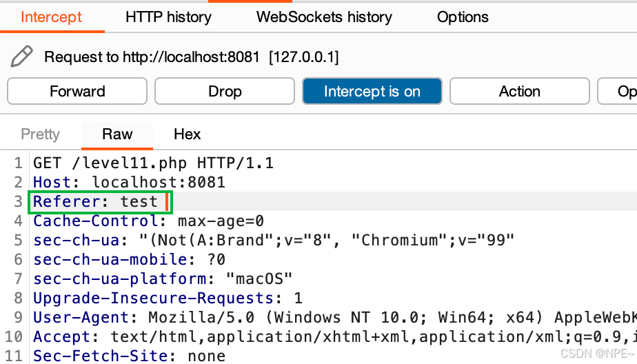Screen dimensions: 637x364
Task: Click the Cache-Control: max-age=0 line
Action: pos(149,221)
